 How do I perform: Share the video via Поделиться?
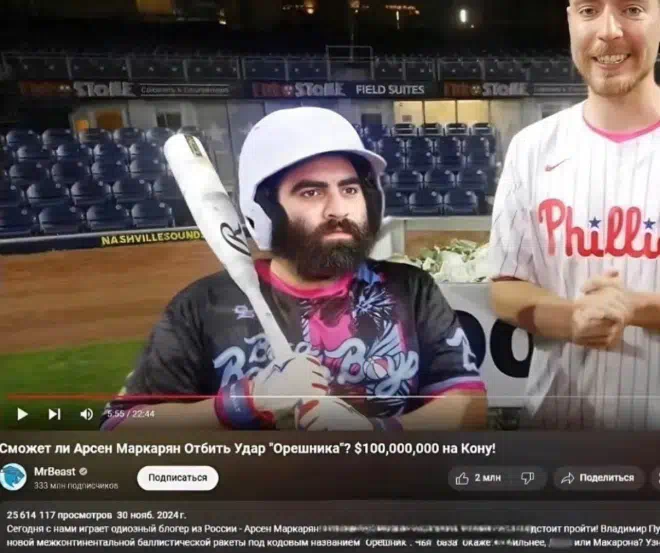[598, 478]
